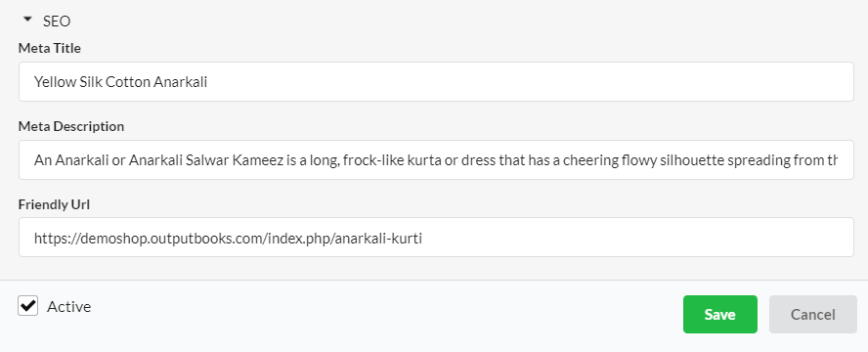Uncheck the Active checkbox
868x352 pixels.
point(27,305)
